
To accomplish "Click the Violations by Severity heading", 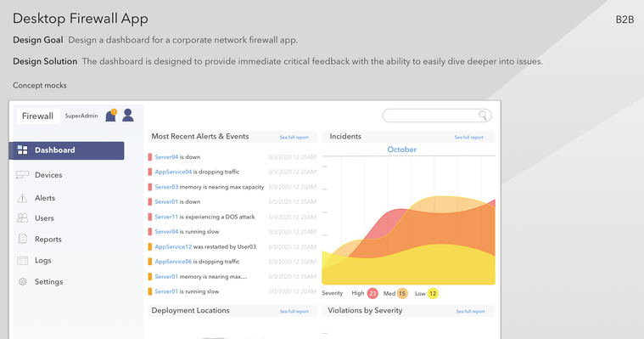I will (x=365, y=311).
